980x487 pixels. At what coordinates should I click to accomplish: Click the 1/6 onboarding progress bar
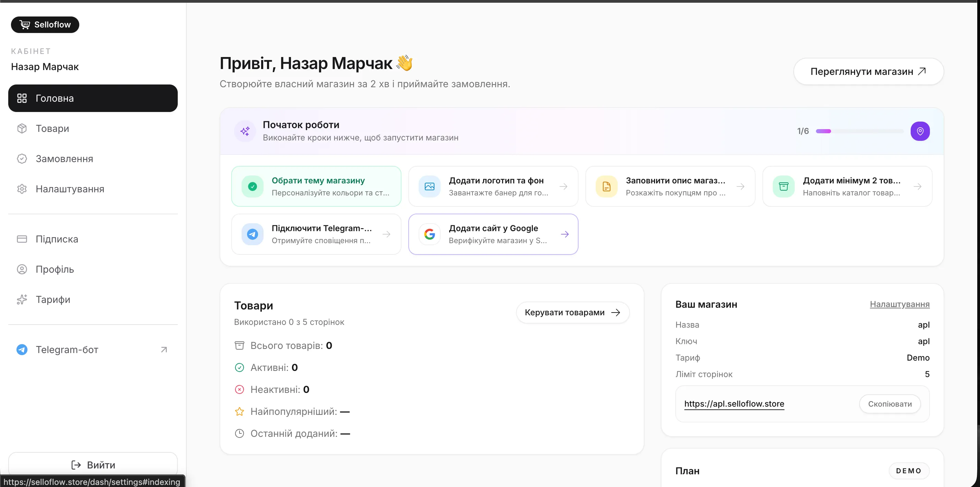[860, 131]
